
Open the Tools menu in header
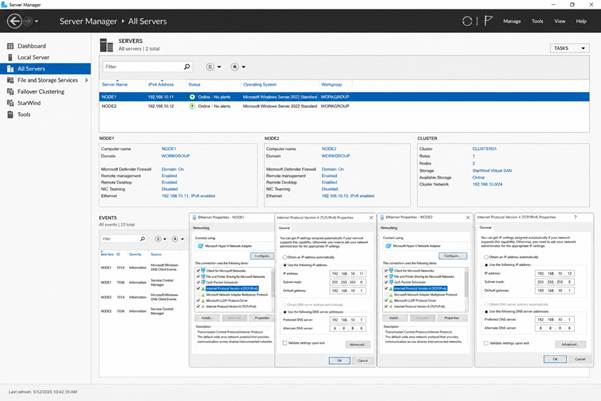[537, 21]
